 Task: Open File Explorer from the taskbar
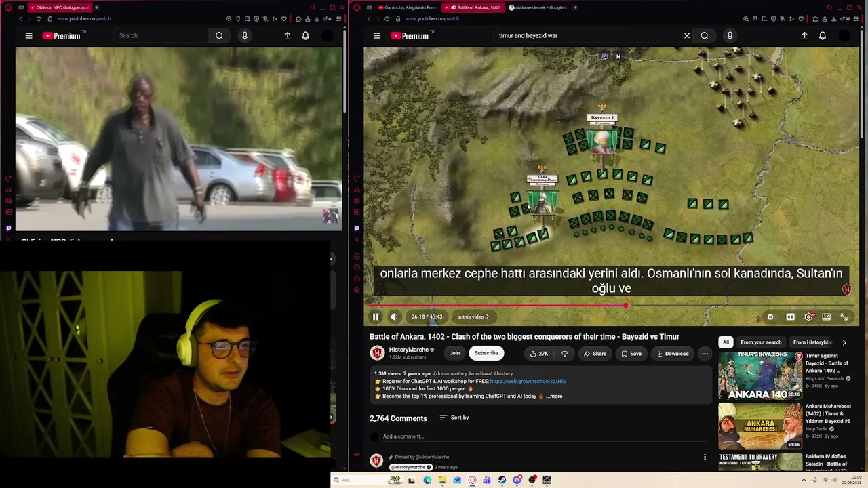(x=442, y=480)
